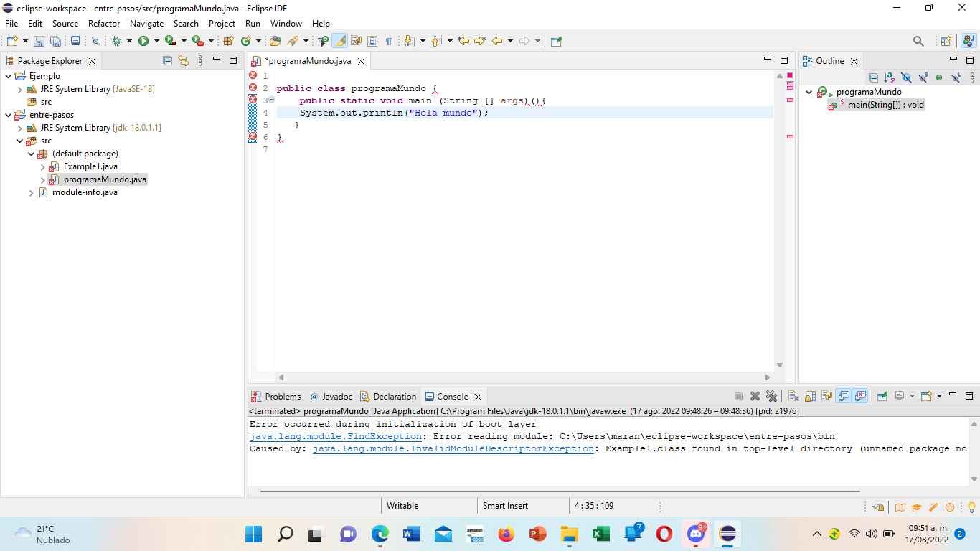980x551 pixels.
Task: Expand JRE System Library [jdk-18.0.1.1]
Action: click(20, 128)
